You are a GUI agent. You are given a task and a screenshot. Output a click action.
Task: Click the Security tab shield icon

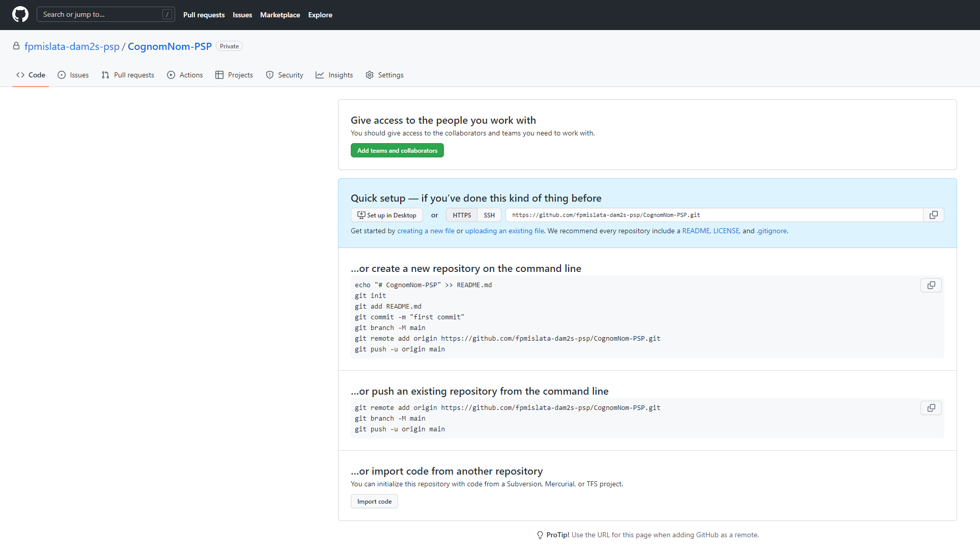click(270, 75)
